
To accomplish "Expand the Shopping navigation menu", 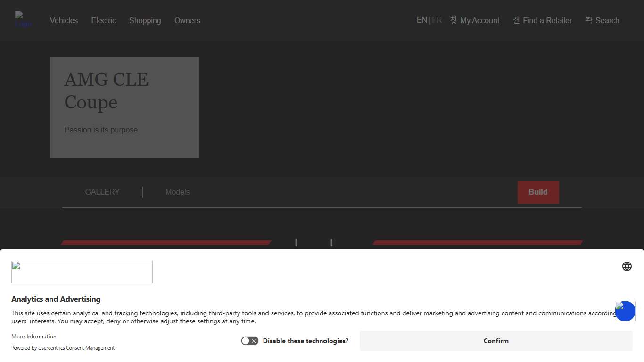I will 145,20.
